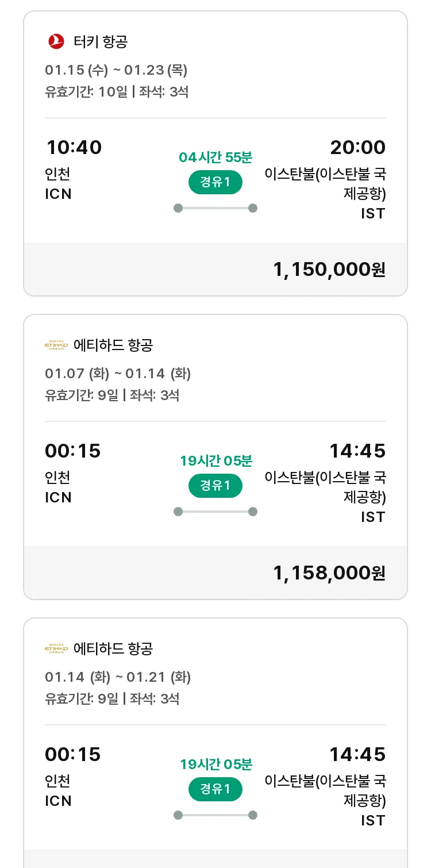Select the 1,150,000원 price of the Turkish flight
This screenshot has width=431, height=868.
pos(329,269)
